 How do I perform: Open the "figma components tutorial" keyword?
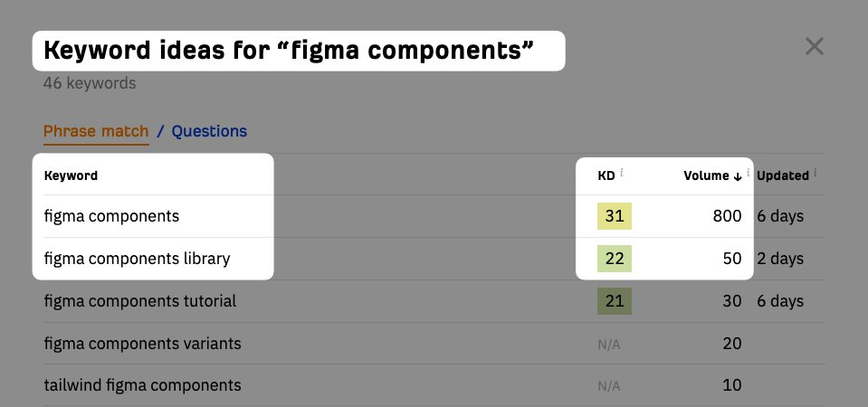coord(139,301)
